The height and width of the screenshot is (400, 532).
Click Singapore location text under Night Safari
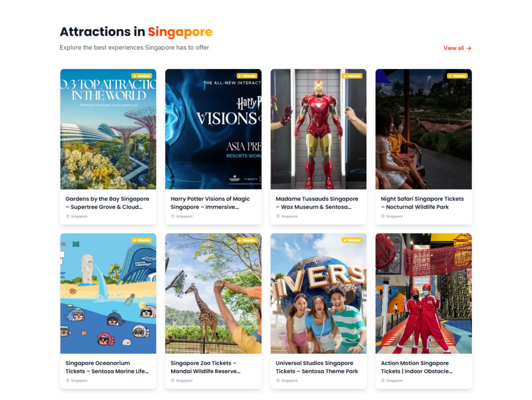click(395, 216)
